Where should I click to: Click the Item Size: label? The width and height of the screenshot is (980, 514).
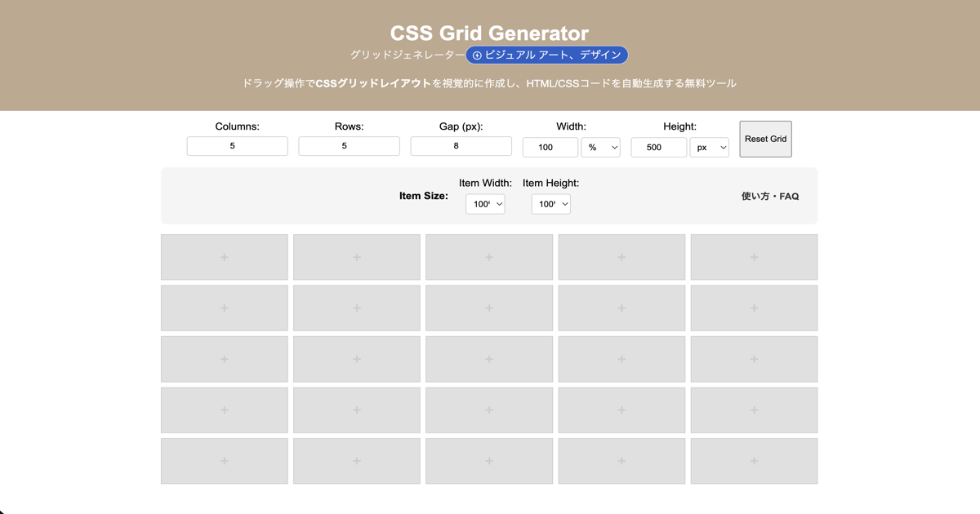(x=424, y=196)
